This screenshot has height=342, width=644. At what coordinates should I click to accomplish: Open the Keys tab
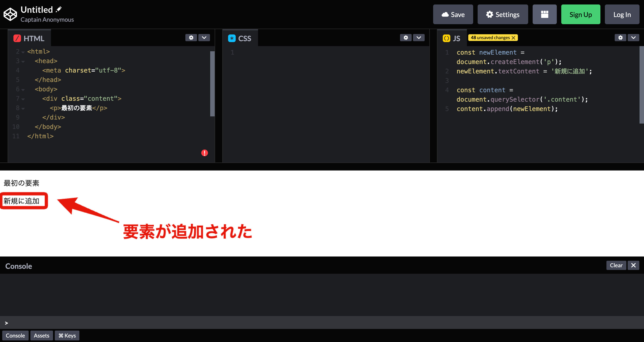(x=67, y=335)
